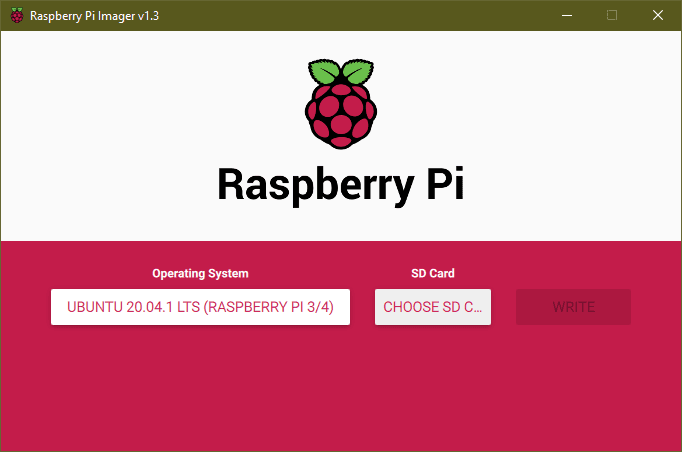This screenshot has width=682, height=452.
Task: Open the Operating System selection list
Action: (x=200, y=307)
